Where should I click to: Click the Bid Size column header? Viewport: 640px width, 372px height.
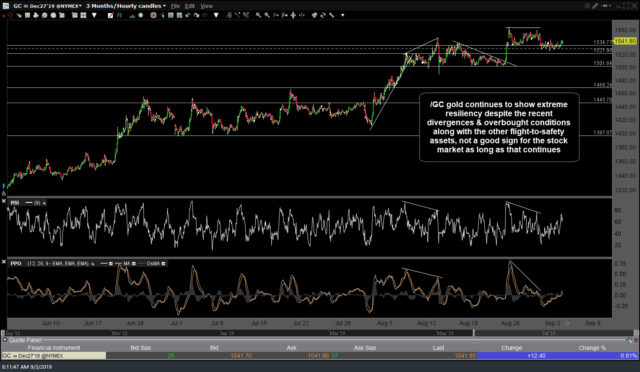pos(140,348)
